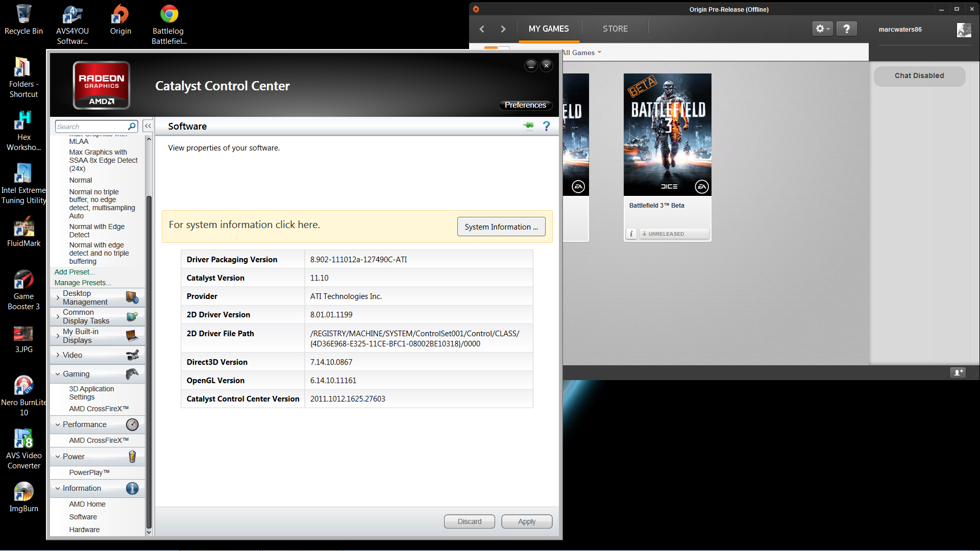
Task: Switch to the STORE tab
Action: tap(615, 29)
